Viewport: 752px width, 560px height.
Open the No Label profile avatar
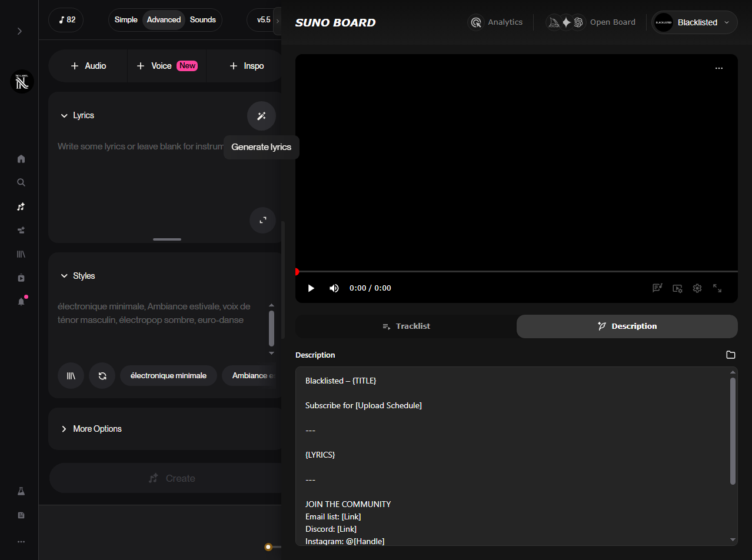coord(22,82)
